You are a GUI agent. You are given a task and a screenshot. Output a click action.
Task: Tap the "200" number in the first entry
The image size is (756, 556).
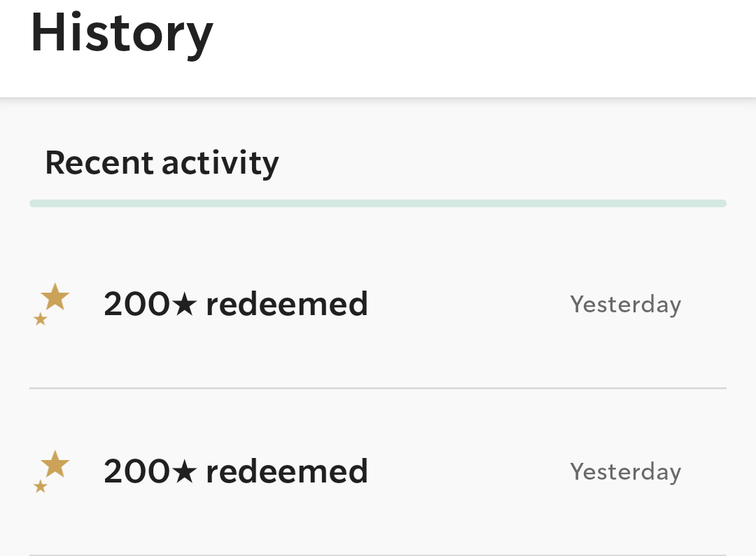tap(136, 305)
